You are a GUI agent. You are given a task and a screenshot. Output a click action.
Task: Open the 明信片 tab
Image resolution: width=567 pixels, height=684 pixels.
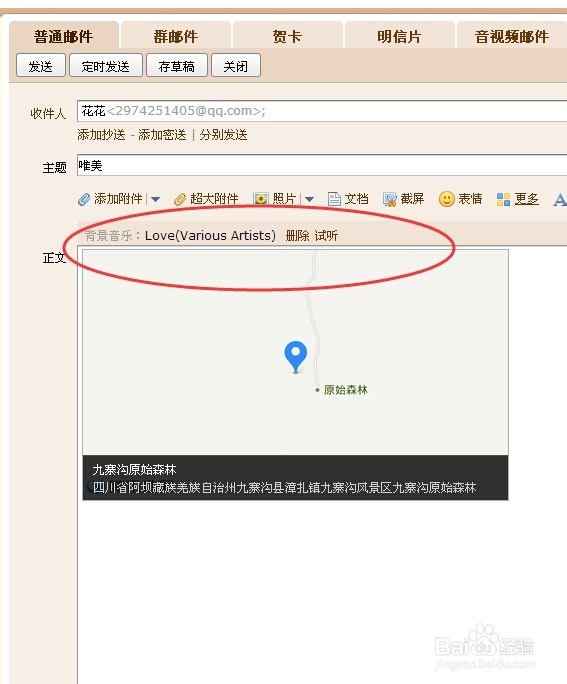point(399,36)
